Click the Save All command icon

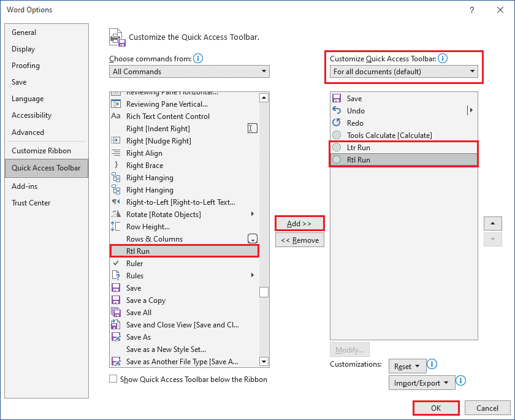(116, 313)
